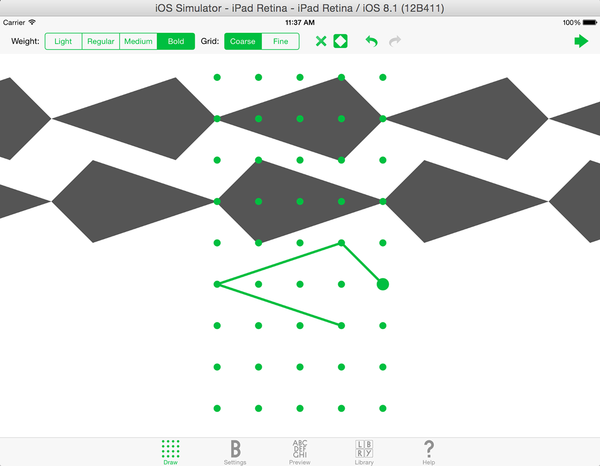The image size is (600, 466).
Task: Click the bottom-right grid dot
Action: click(x=383, y=408)
